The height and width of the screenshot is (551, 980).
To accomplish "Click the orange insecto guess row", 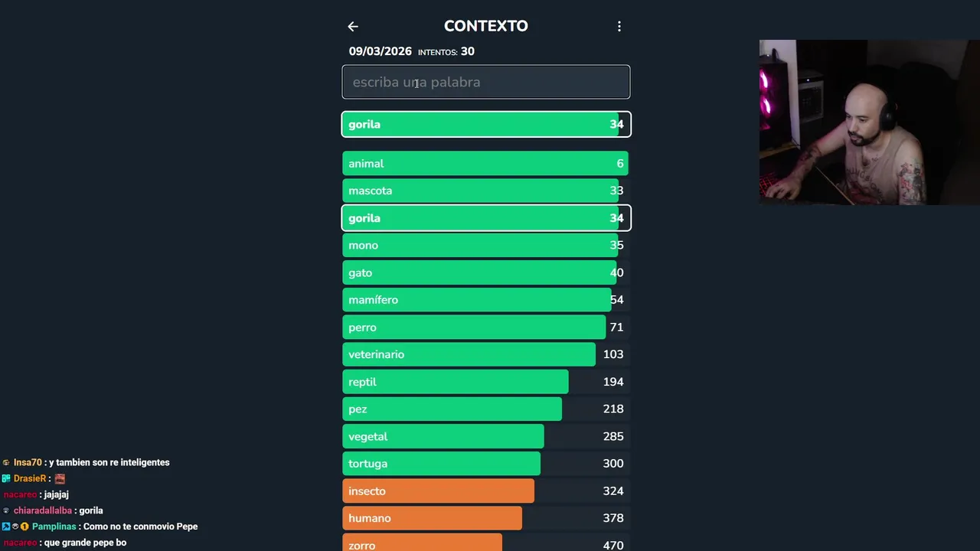I will 485,491.
